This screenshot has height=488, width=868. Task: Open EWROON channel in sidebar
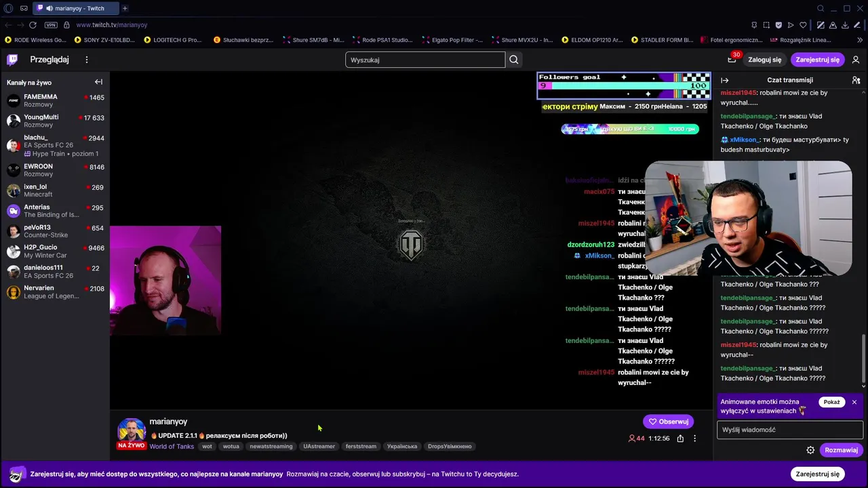pos(55,170)
